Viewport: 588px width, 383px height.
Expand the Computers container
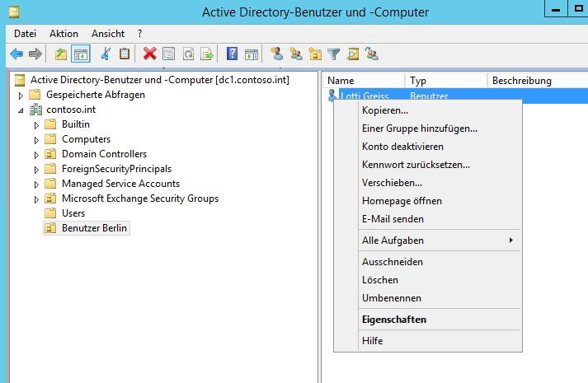[36, 140]
